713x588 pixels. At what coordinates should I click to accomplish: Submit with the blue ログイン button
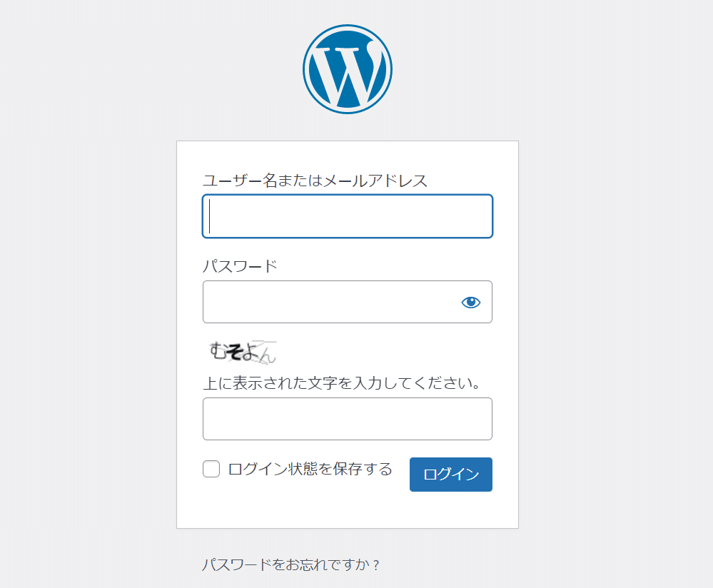point(450,475)
